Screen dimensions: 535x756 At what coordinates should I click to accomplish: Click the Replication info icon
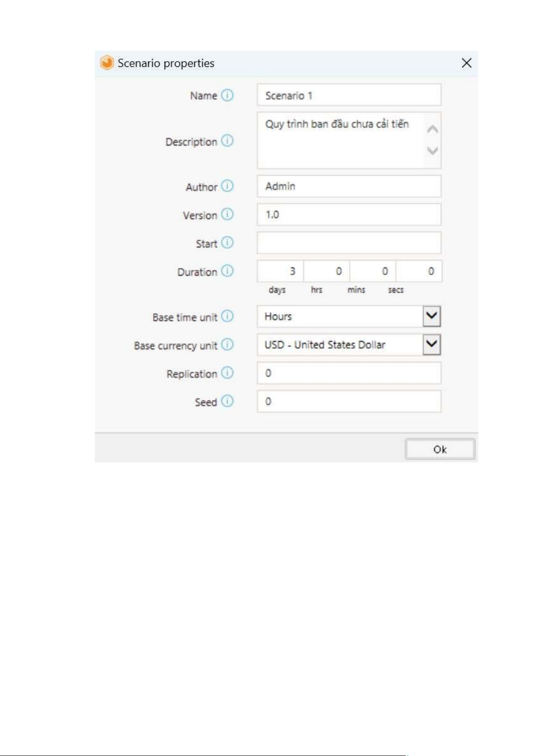click(228, 373)
